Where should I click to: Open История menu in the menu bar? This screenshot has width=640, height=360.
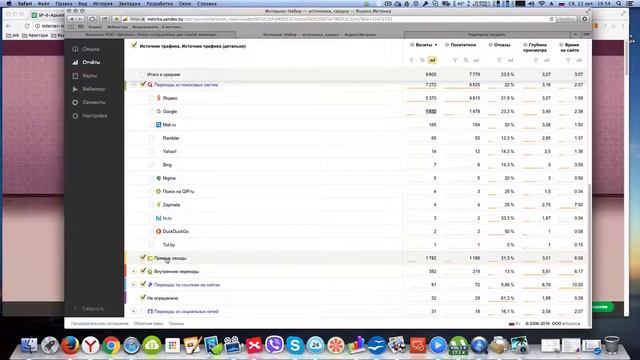coord(102,4)
